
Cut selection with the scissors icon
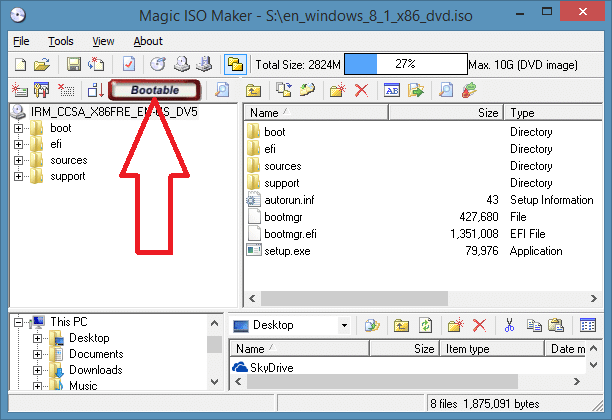coord(509,325)
